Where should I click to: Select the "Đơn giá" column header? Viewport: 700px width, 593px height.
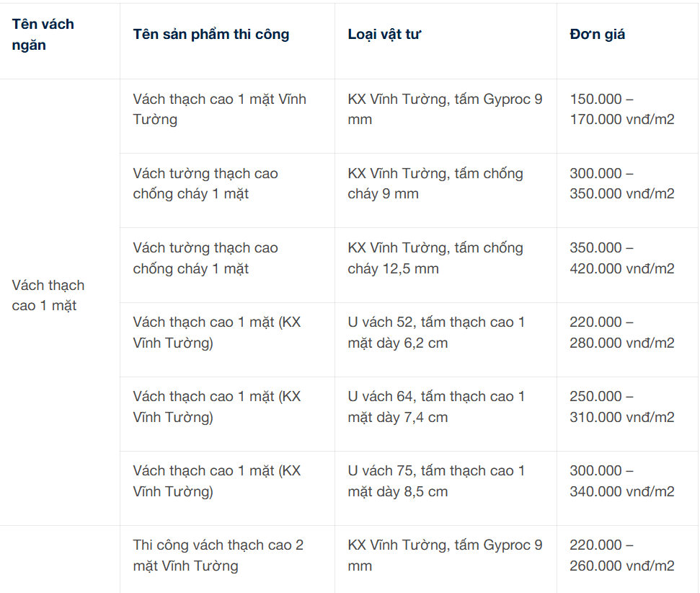(x=597, y=35)
